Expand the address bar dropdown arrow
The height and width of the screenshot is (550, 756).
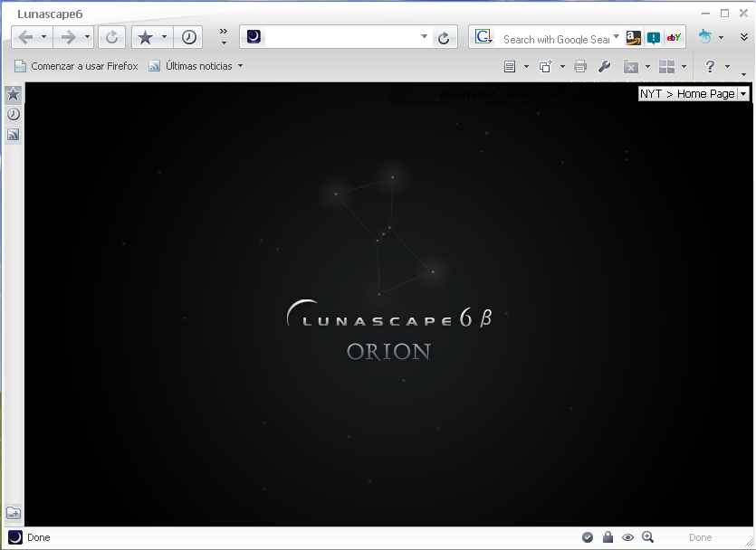pyautogui.click(x=423, y=37)
